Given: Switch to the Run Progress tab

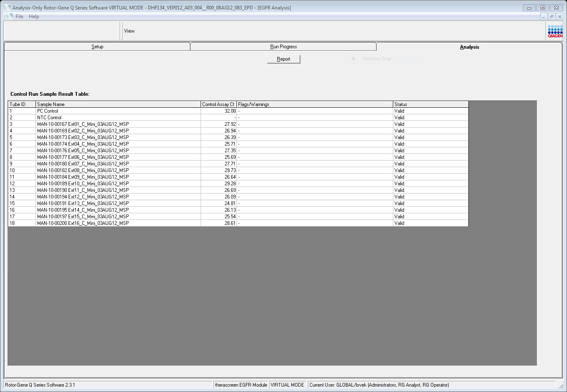Looking at the screenshot, I should tap(283, 47).
